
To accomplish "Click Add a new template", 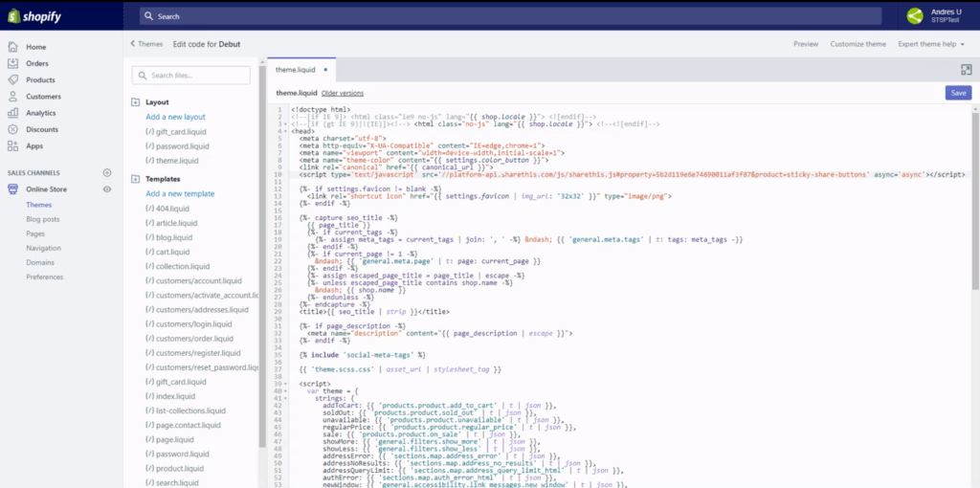I will click(180, 193).
